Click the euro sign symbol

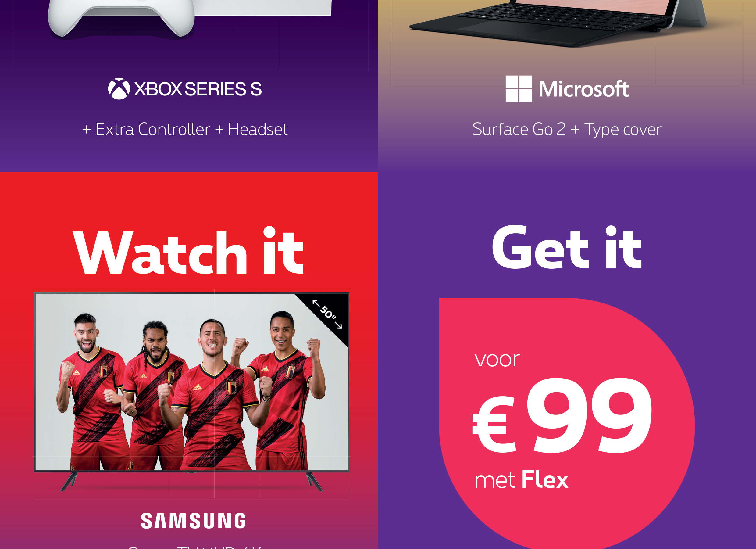pos(494,424)
